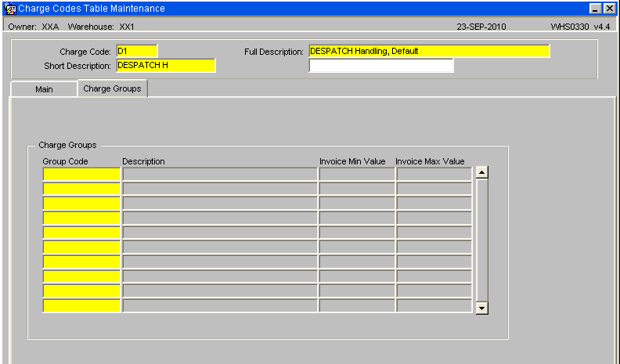Click the Invoice Max Value column header
Screen dimensions: 620x364
(x=430, y=161)
